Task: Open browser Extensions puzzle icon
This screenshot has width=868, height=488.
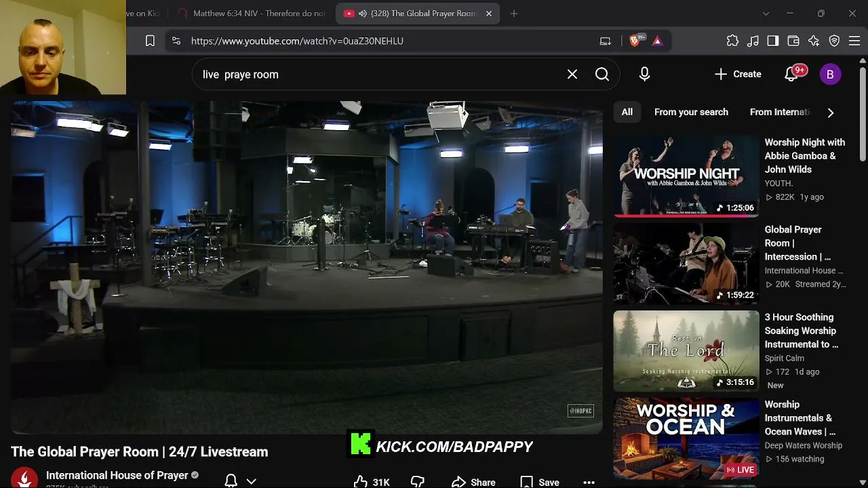Action: pos(732,41)
